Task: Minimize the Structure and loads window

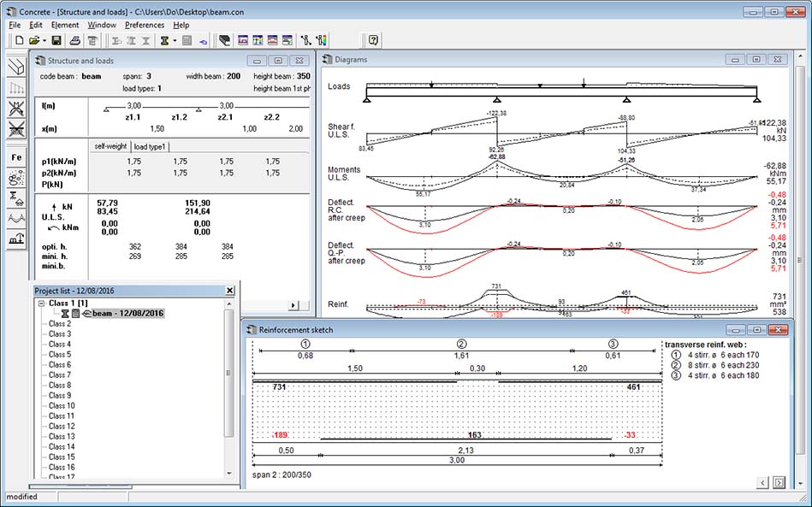Action: (x=257, y=61)
